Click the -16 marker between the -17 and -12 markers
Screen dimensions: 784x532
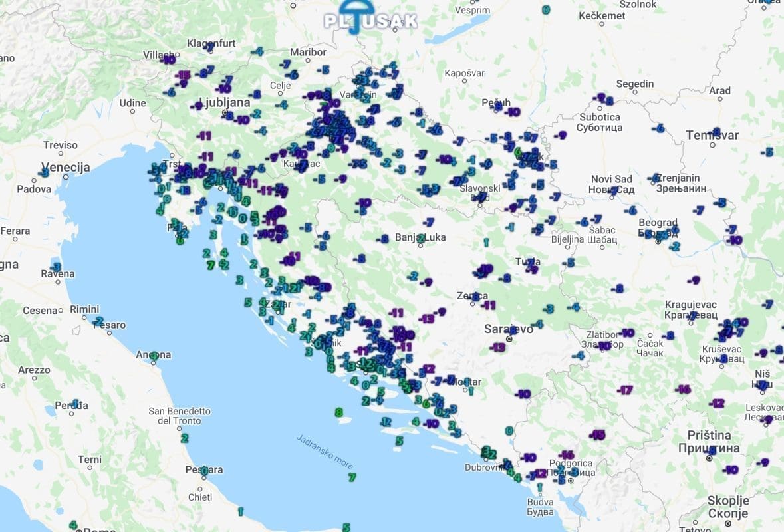(x=683, y=389)
